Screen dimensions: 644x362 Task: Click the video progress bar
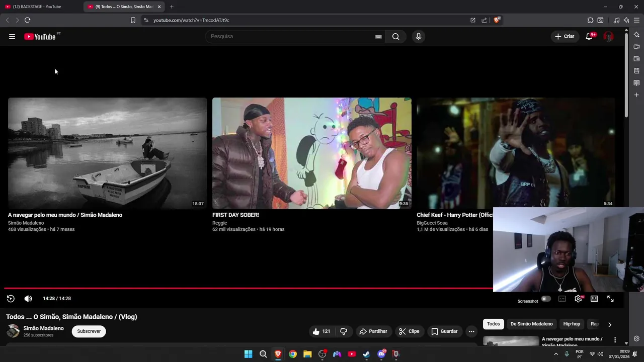pos(249,288)
